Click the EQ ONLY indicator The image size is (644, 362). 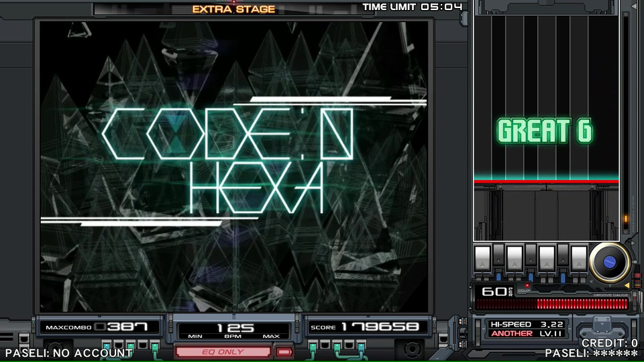223,352
